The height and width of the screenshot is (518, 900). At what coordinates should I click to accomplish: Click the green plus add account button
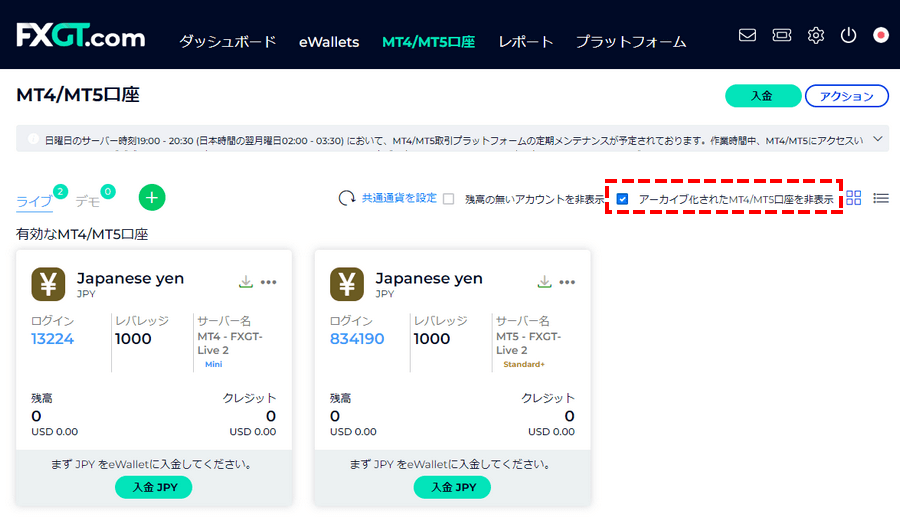coord(152,198)
